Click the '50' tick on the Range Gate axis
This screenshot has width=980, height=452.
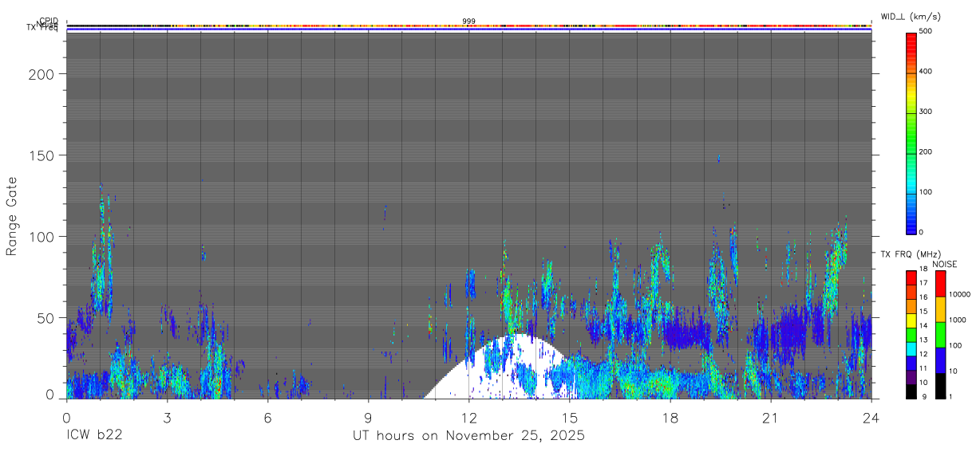coord(46,318)
